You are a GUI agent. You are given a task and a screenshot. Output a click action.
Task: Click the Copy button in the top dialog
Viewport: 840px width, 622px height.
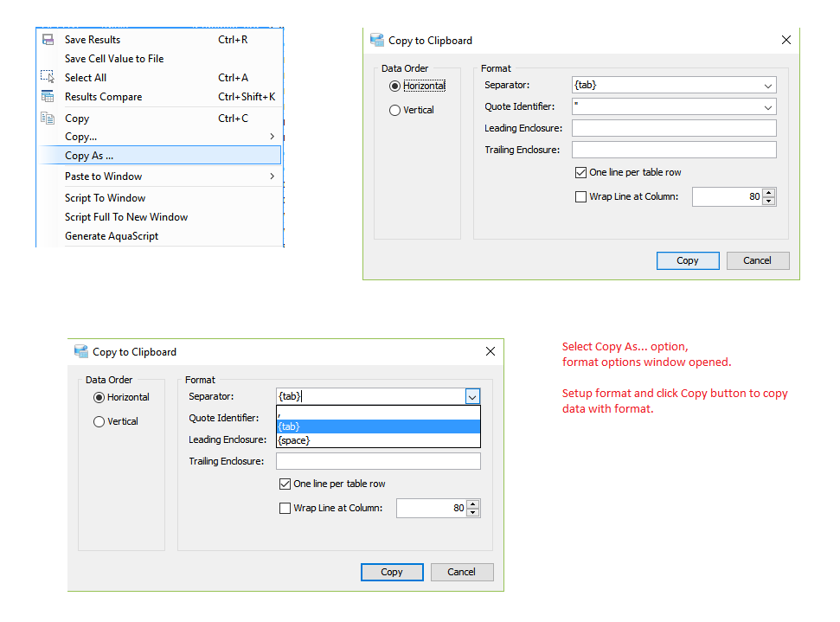point(688,261)
